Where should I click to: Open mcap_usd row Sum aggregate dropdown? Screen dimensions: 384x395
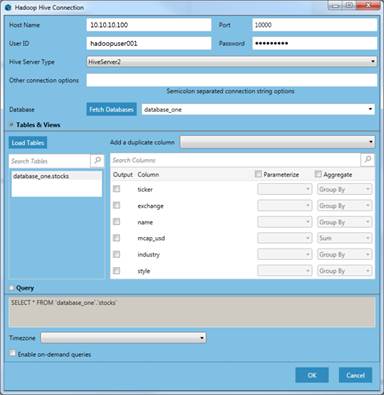(344, 238)
